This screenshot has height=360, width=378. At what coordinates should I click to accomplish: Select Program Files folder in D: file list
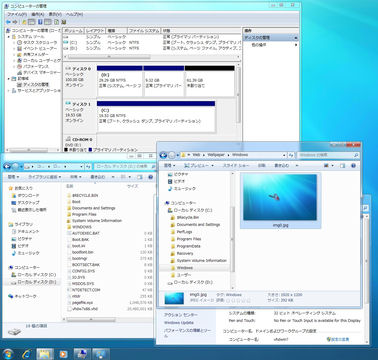coord(82,214)
